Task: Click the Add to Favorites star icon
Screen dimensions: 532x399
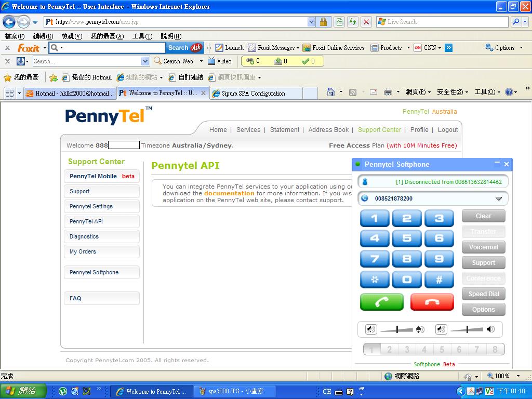Action: 54,78
